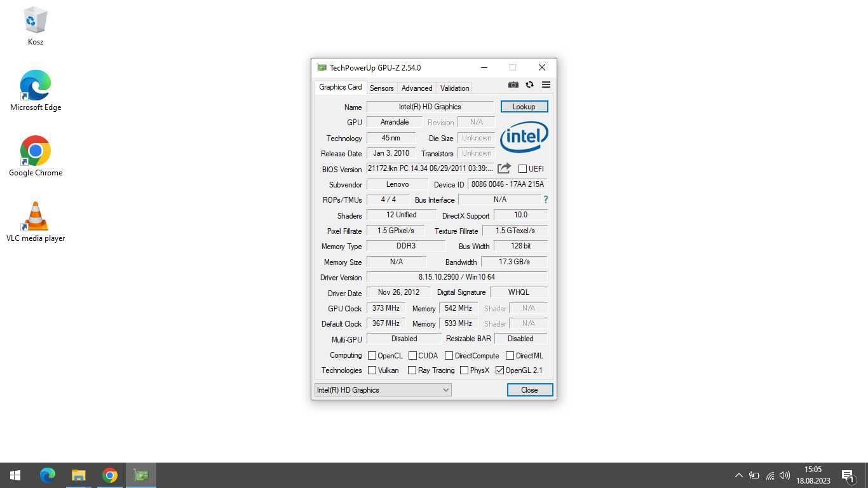868x488 pixels.
Task: Click the Default Clock value '367 MHz'
Action: point(386,323)
